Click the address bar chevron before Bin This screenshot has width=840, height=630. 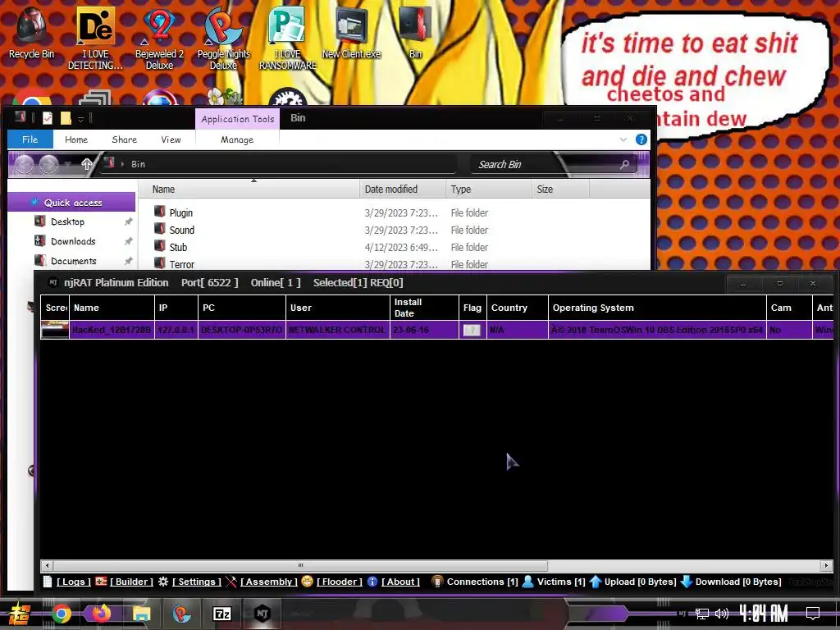point(123,164)
